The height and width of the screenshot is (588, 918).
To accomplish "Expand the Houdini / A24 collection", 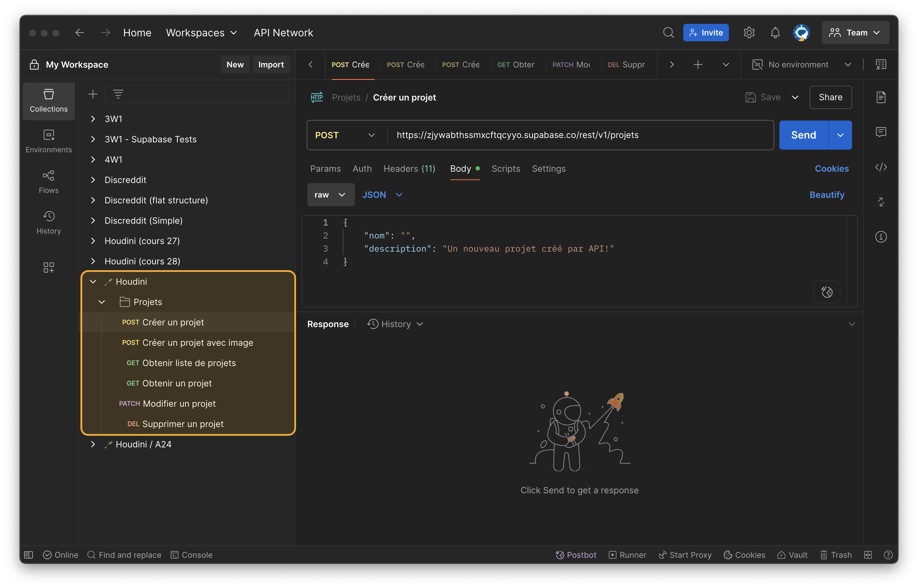I will coord(93,444).
